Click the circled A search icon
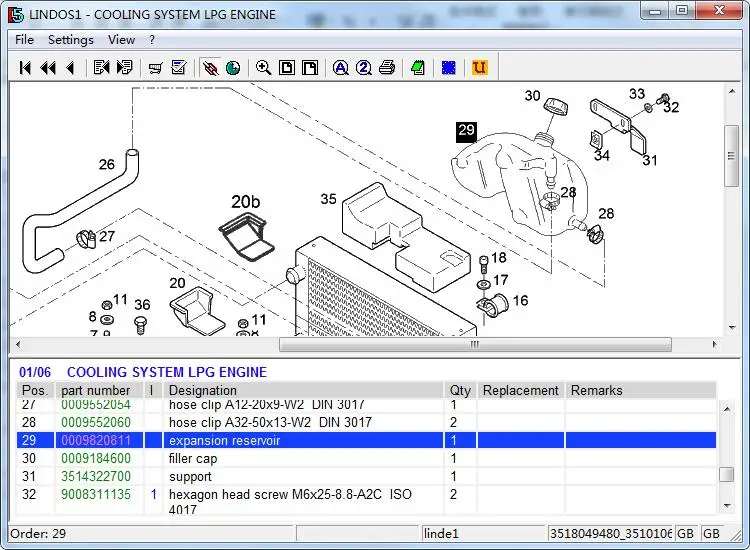 click(x=341, y=68)
